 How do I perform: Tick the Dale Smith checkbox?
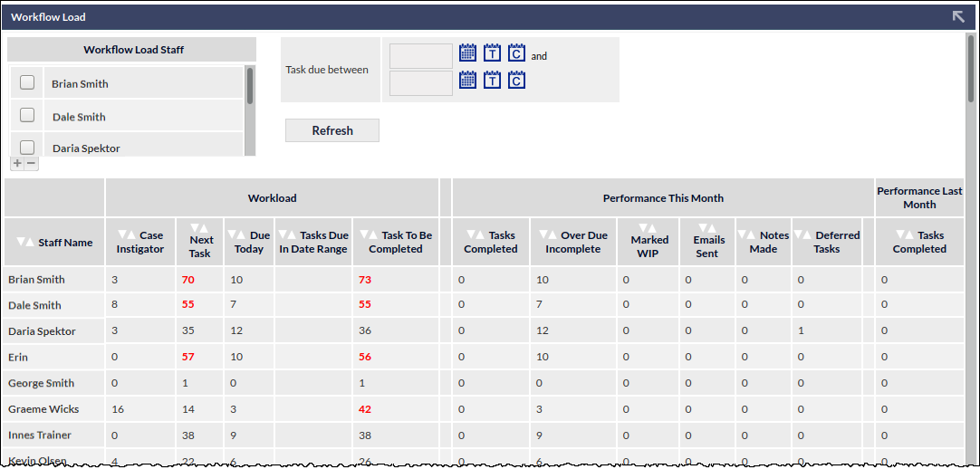tap(27, 115)
